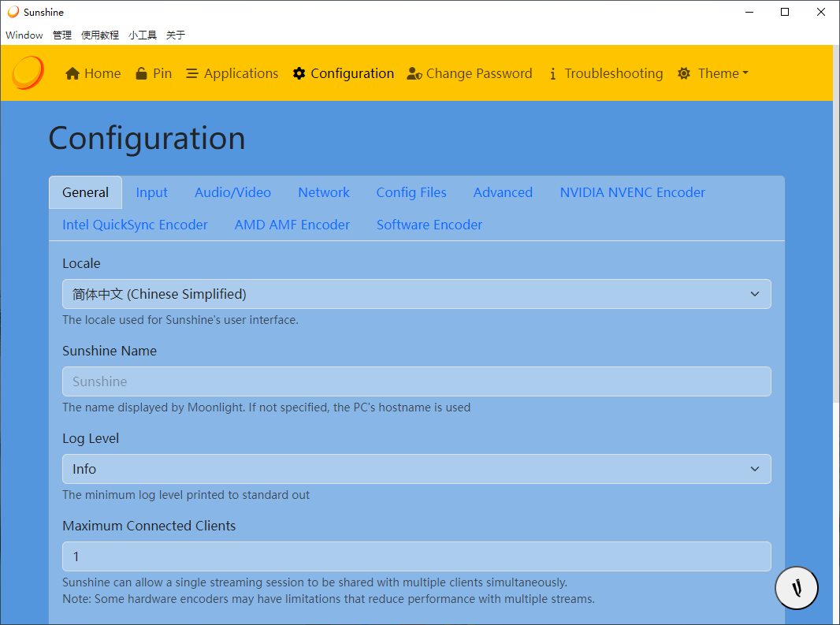
Task: Click the Change Password user icon
Action: 414,73
